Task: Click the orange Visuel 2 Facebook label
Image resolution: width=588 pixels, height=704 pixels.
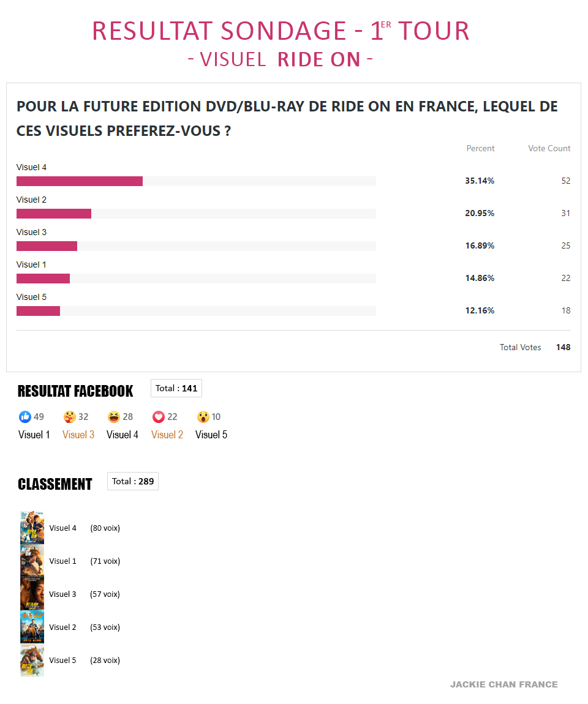Action: coord(167,435)
